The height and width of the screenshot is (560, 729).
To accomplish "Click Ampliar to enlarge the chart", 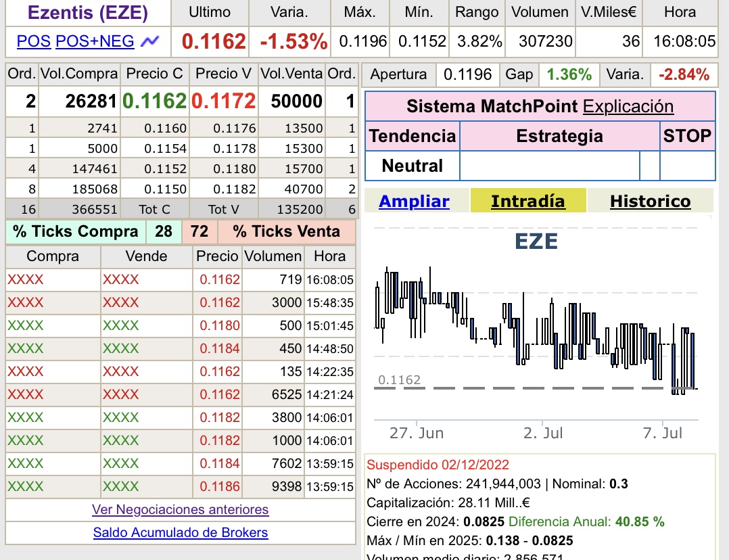I will tap(414, 202).
